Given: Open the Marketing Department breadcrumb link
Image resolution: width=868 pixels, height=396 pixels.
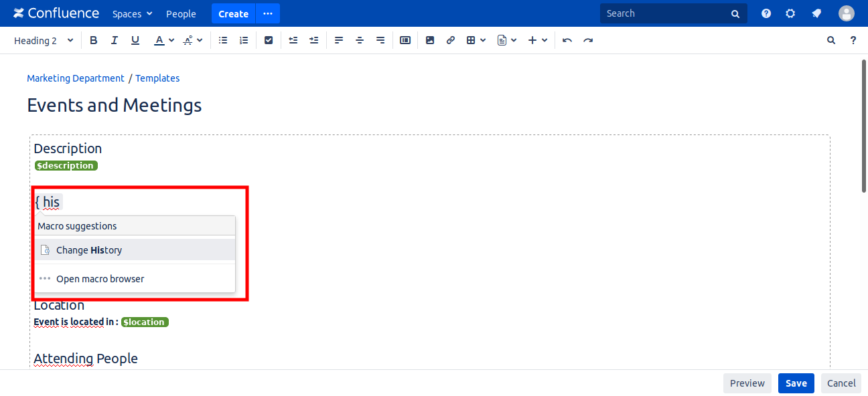Looking at the screenshot, I should coord(76,78).
